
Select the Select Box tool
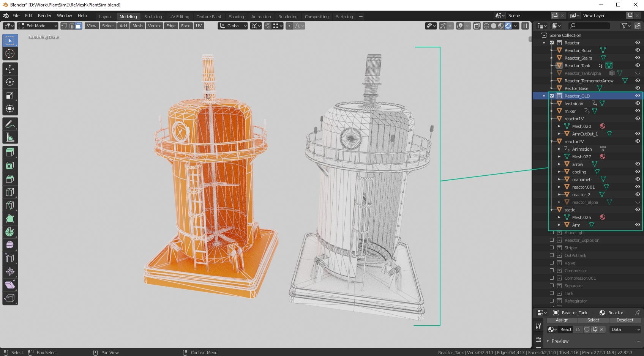pyautogui.click(x=10, y=41)
